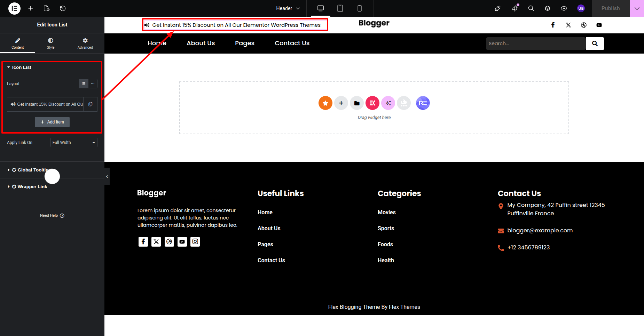Image resolution: width=644 pixels, height=336 pixels.
Task: Select the inline layout option
Action: pyautogui.click(x=93, y=84)
